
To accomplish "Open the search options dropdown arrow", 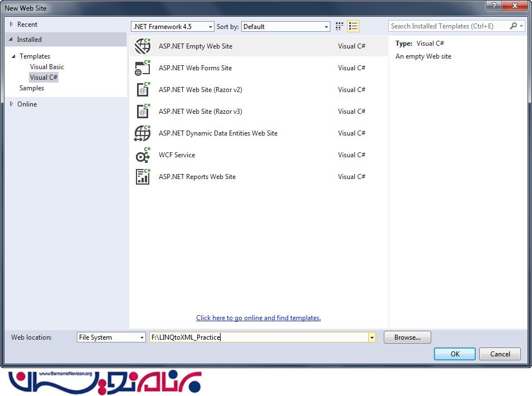I will click(x=521, y=26).
